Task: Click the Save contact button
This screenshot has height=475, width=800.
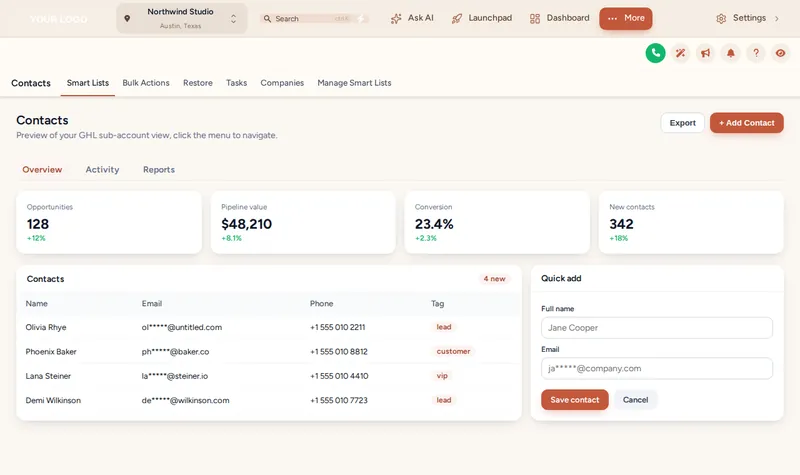Action: tap(574, 400)
